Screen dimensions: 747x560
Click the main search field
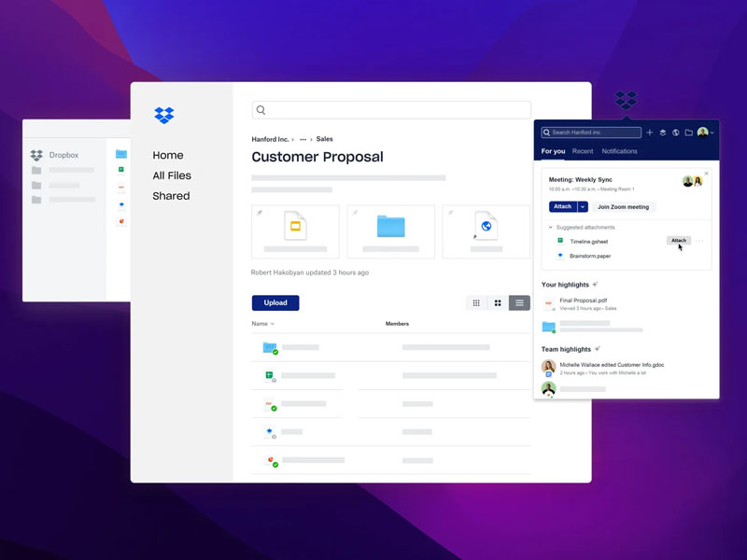click(391, 110)
